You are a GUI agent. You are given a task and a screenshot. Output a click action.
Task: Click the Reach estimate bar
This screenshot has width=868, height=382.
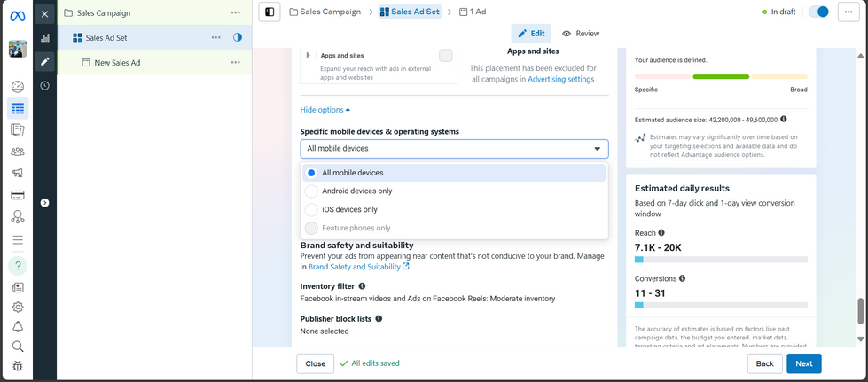tap(721, 260)
